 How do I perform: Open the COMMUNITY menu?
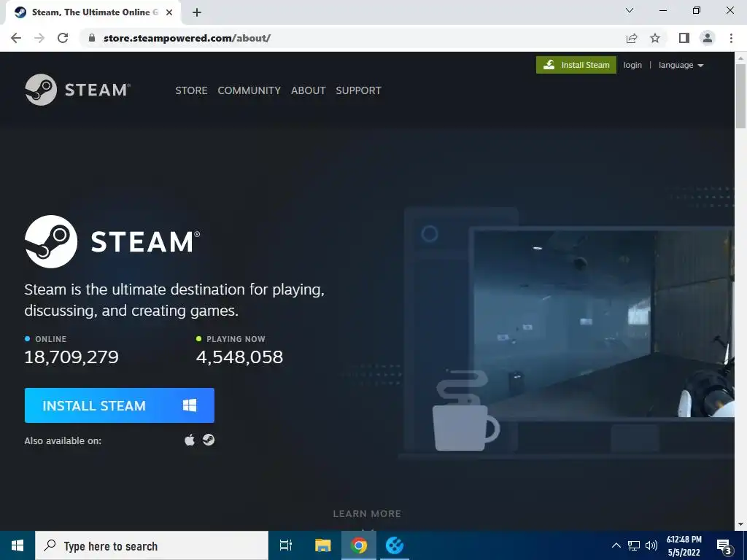click(x=249, y=90)
